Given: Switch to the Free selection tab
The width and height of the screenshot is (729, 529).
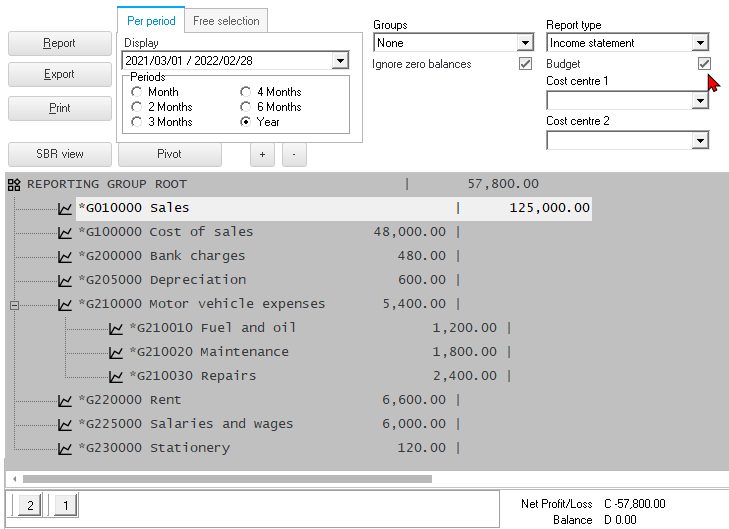Looking at the screenshot, I should click(x=226, y=21).
